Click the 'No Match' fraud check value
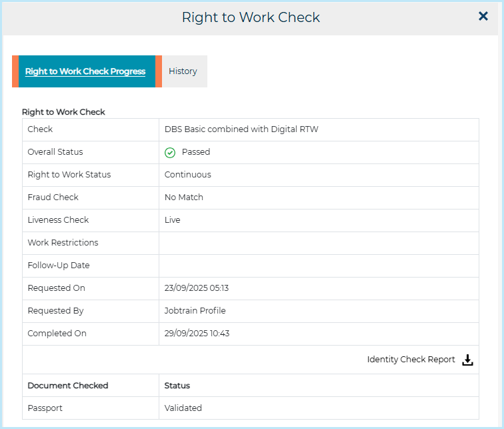This screenshot has width=504, height=429. pos(184,197)
